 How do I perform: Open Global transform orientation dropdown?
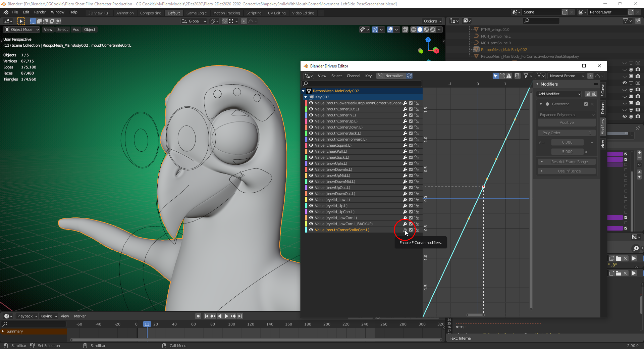pyautogui.click(x=194, y=21)
